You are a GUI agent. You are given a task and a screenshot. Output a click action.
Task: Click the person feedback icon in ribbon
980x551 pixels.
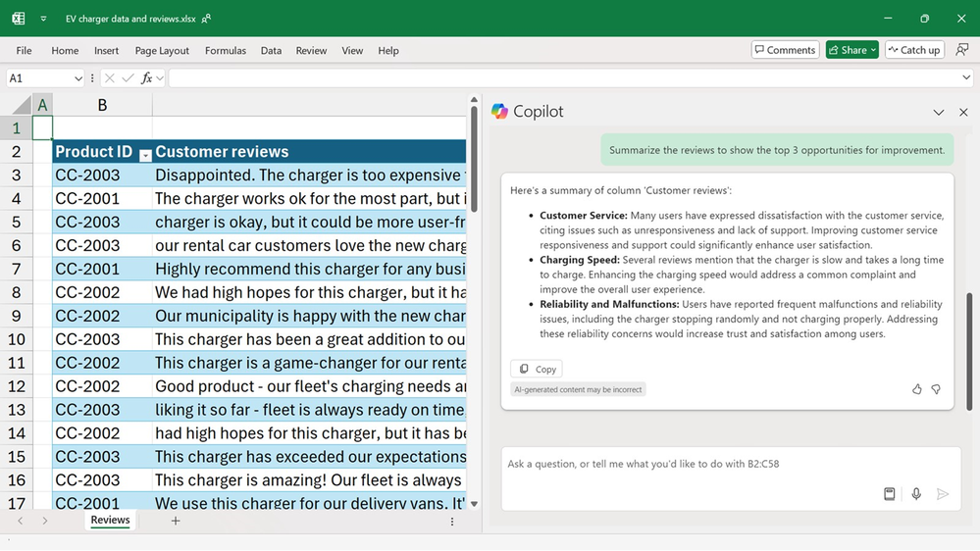click(962, 50)
